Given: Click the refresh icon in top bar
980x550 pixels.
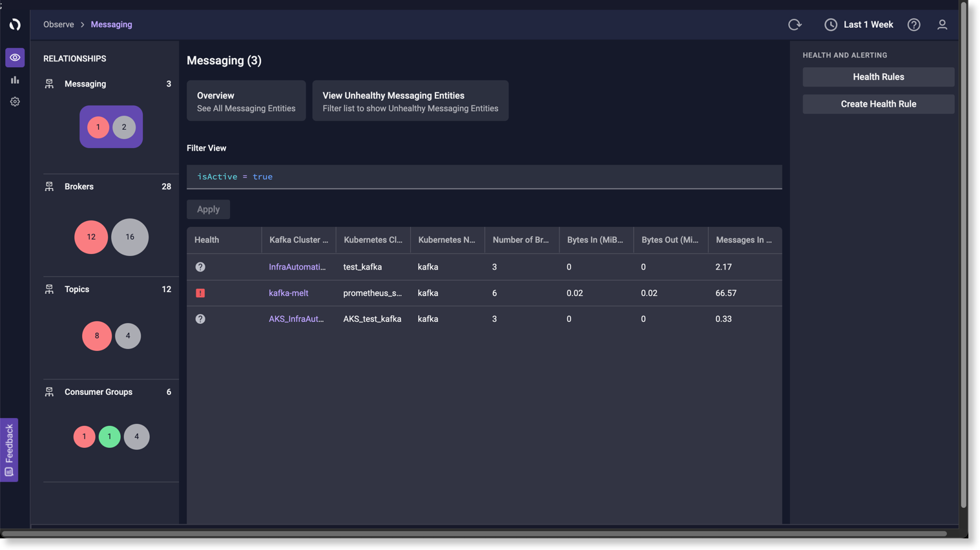Looking at the screenshot, I should tap(795, 25).
